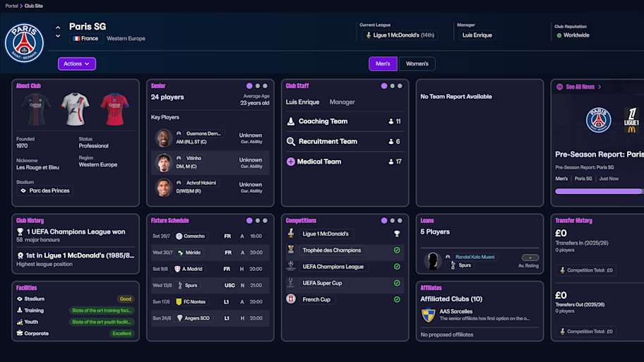Open AAS Sarcelles affiliate crest
The height and width of the screenshot is (362, 644).
pos(429,315)
